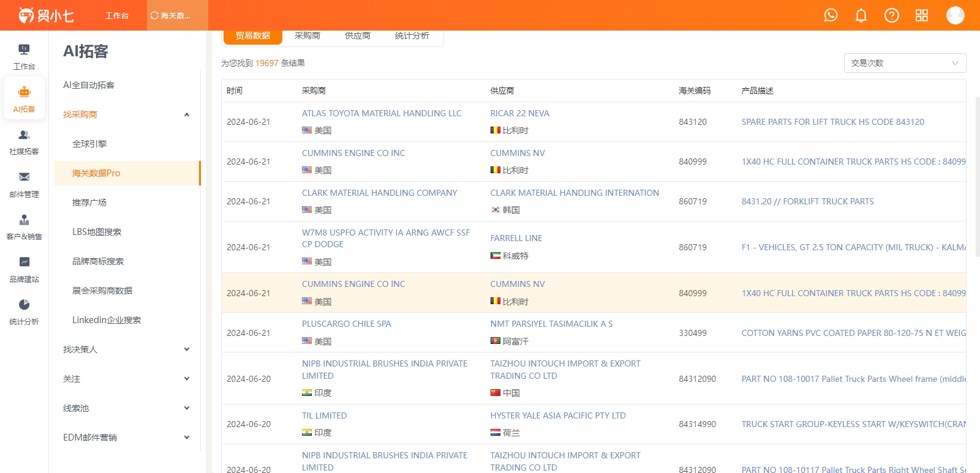Open 邮件管理 in the sidebar
The height and width of the screenshot is (473, 980).
[24, 185]
